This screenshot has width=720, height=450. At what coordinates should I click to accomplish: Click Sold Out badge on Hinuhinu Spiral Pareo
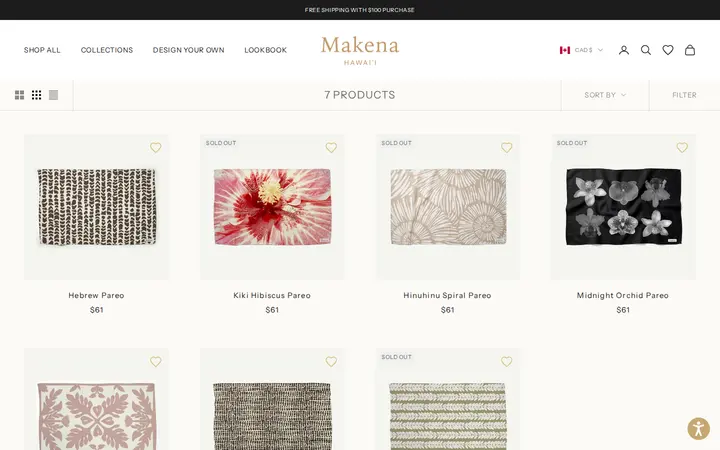[x=396, y=143]
